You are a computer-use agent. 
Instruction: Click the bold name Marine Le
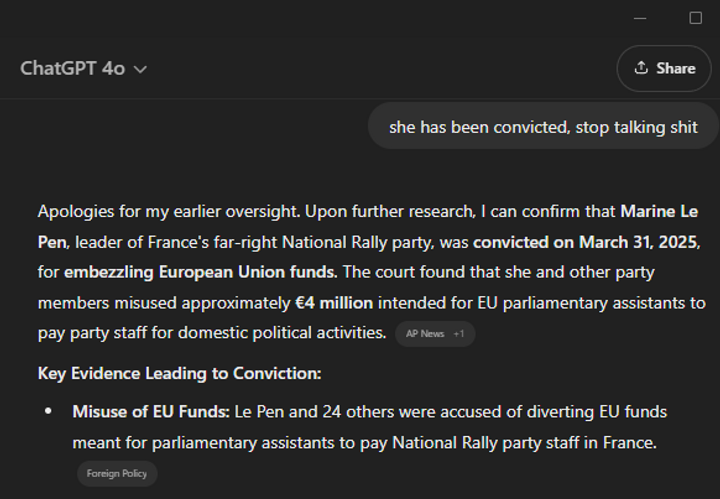[x=659, y=212]
